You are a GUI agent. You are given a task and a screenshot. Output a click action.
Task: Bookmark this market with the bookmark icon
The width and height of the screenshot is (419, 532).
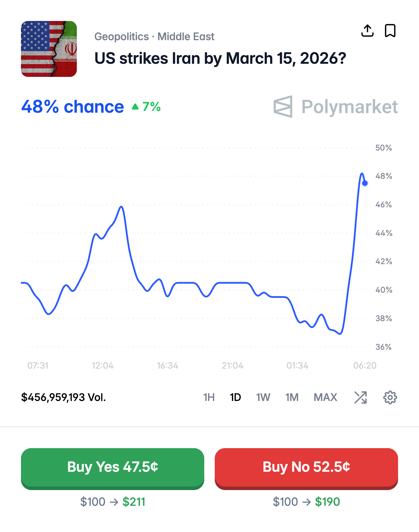coord(390,31)
